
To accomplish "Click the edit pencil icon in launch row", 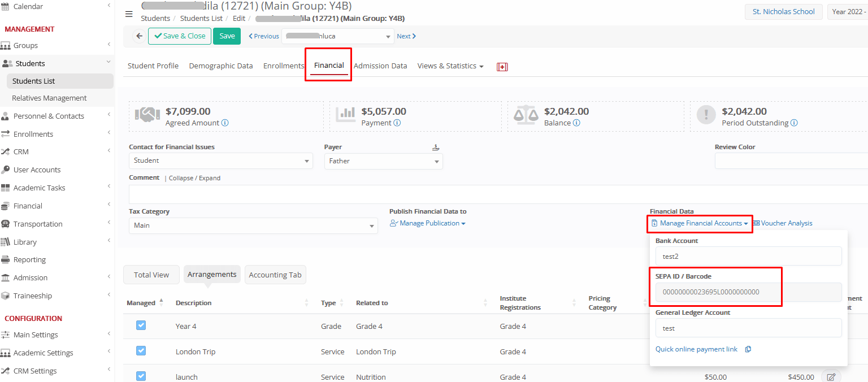I will [x=831, y=377].
